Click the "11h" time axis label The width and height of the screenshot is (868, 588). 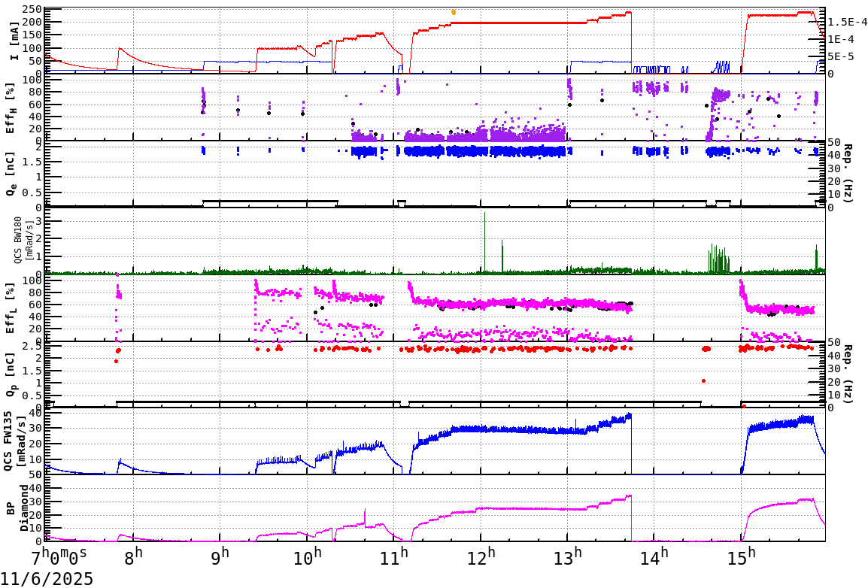(393, 556)
